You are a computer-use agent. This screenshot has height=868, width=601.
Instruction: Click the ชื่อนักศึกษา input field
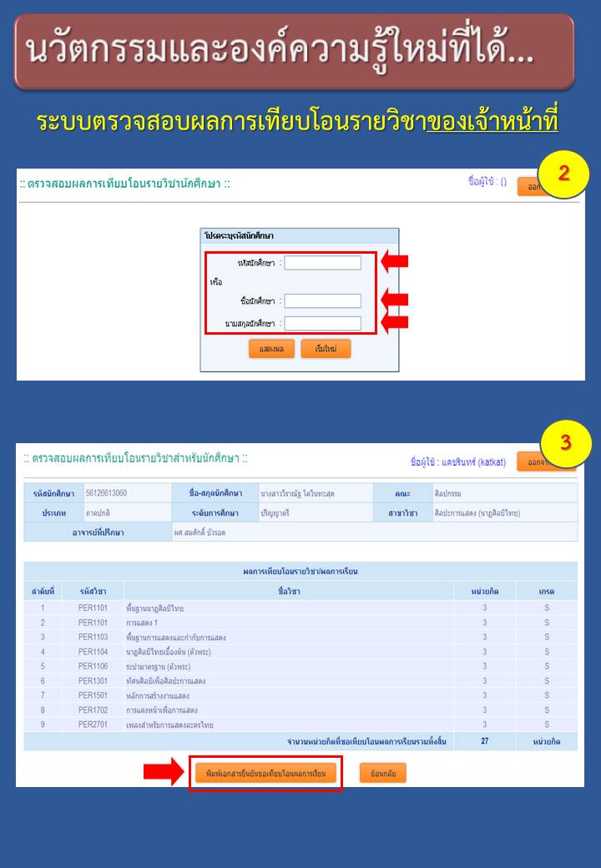pos(323,301)
